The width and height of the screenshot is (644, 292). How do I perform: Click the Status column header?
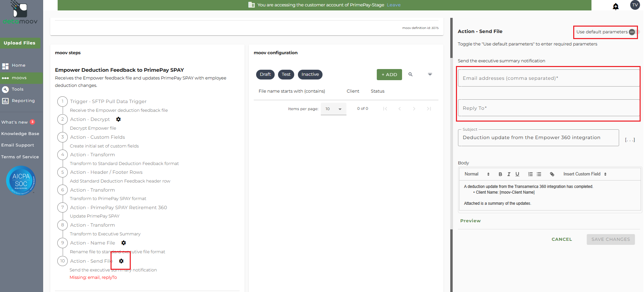click(x=377, y=91)
